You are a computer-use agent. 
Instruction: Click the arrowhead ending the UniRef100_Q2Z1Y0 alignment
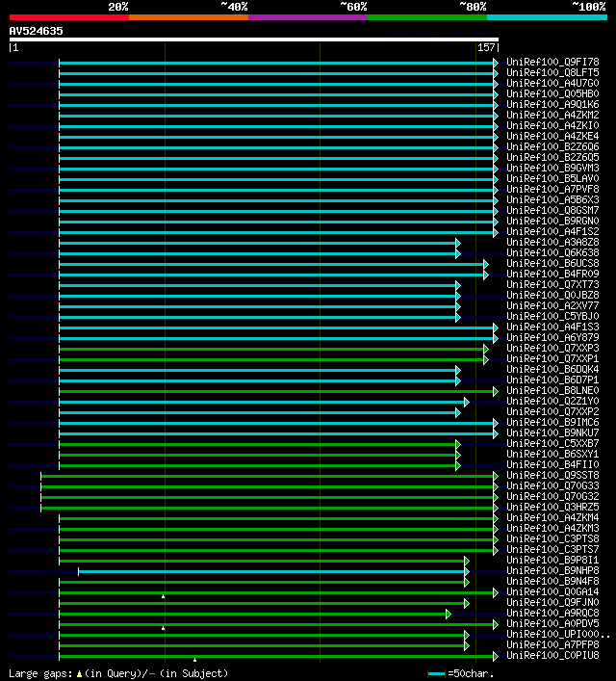tap(467, 403)
